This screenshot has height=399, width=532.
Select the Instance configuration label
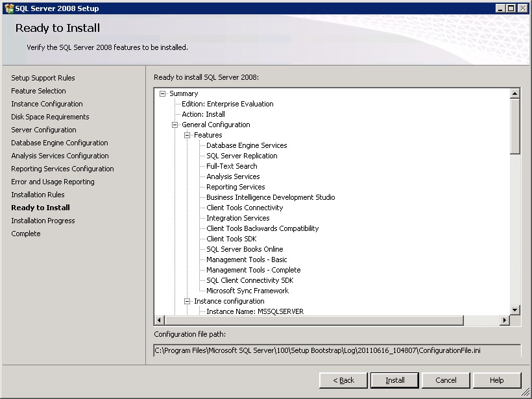tap(229, 301)
